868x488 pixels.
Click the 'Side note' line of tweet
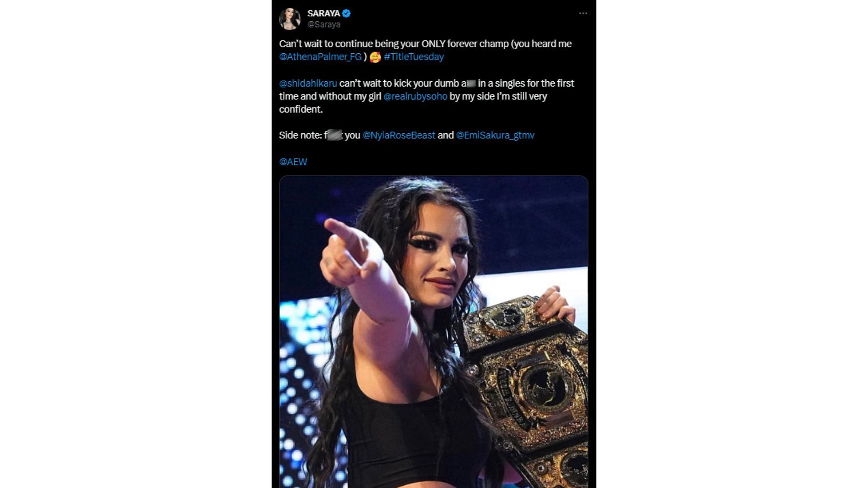(406, 135)
